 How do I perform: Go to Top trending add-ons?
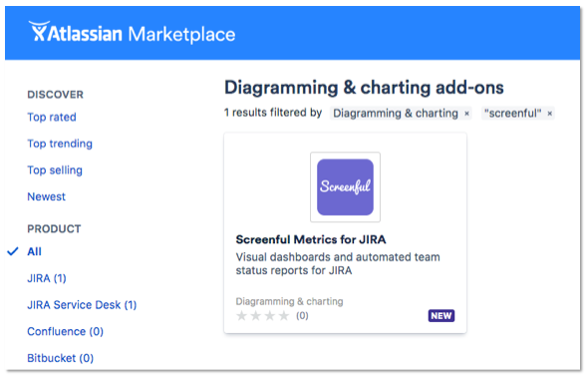pos(60,144)
